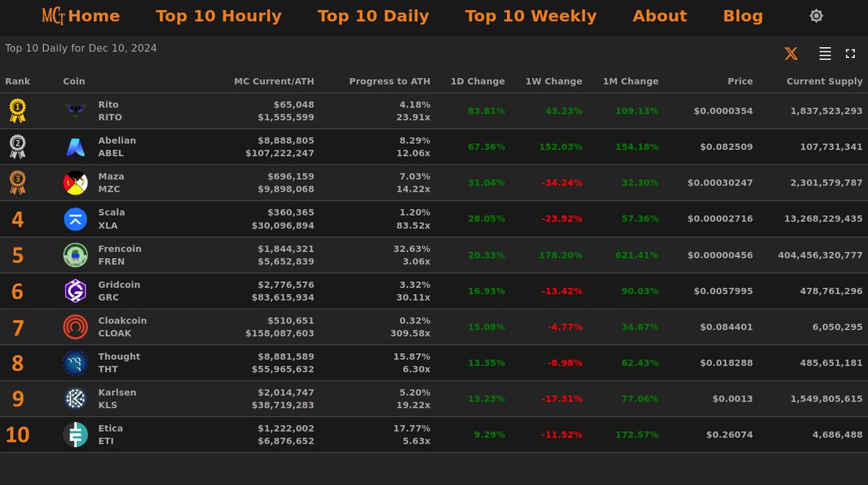This screenshot has width=868, height=485.
Task: Open the settings gear icon
Action: (816, 16)
